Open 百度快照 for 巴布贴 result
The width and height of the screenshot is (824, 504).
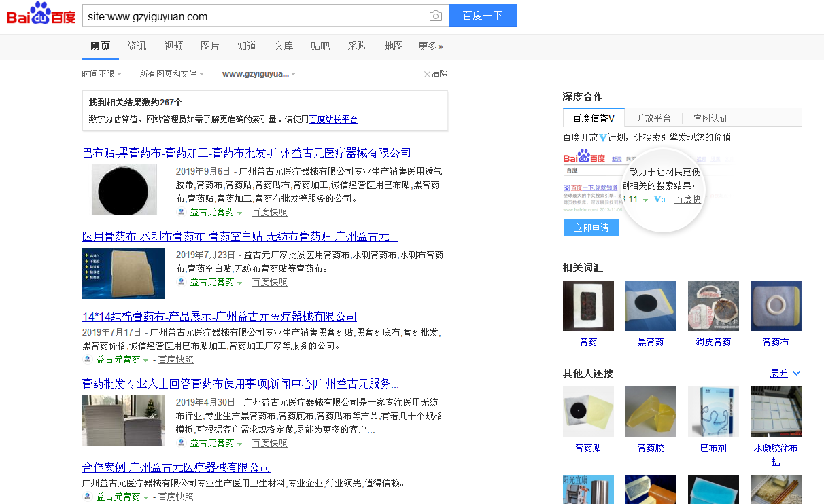coord(270,212)
